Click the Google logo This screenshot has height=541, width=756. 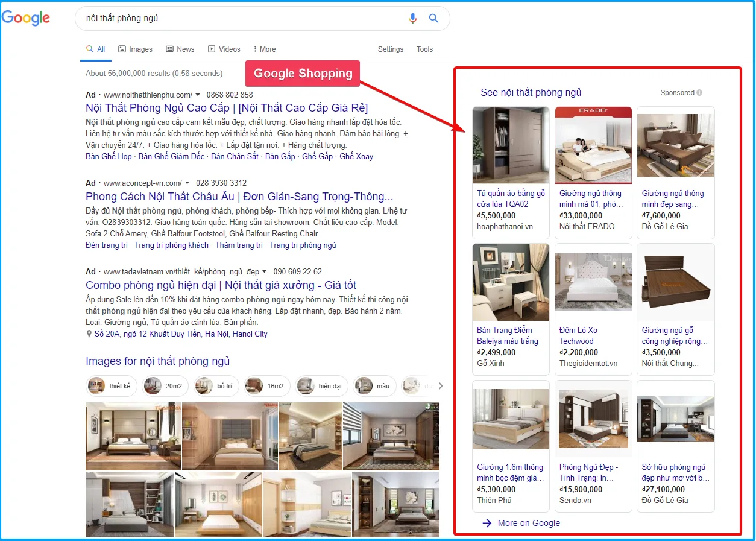click(x=26, y=18)
